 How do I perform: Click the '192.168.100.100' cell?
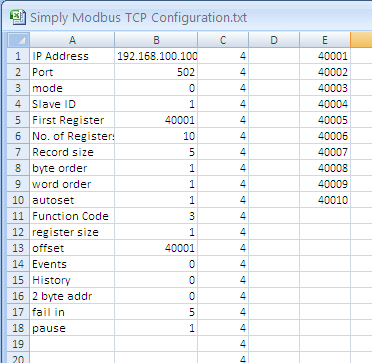[156, 56]
